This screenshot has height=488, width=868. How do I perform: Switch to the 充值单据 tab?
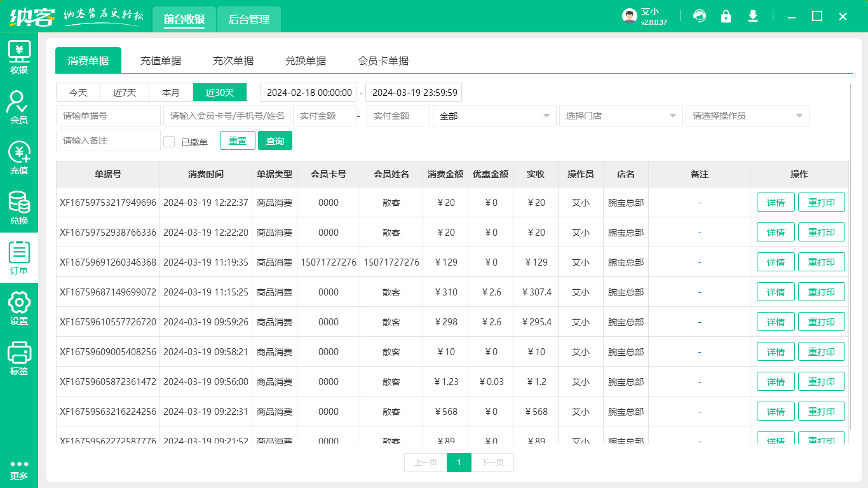coord(161,60)
